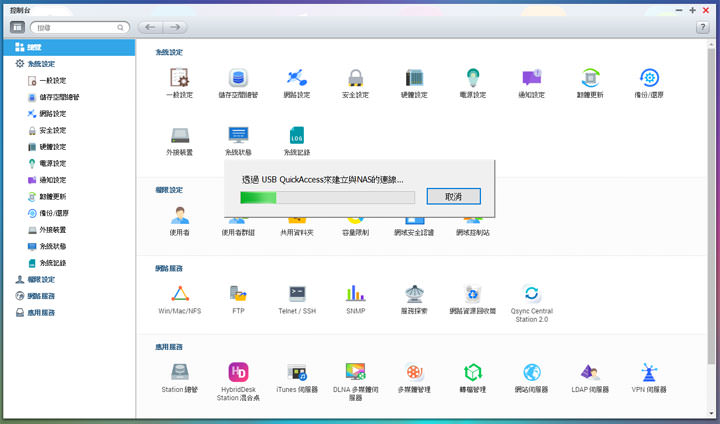Click the search input field
The height and width of the screenshot is (424, 720).
(x=84, y=27)
